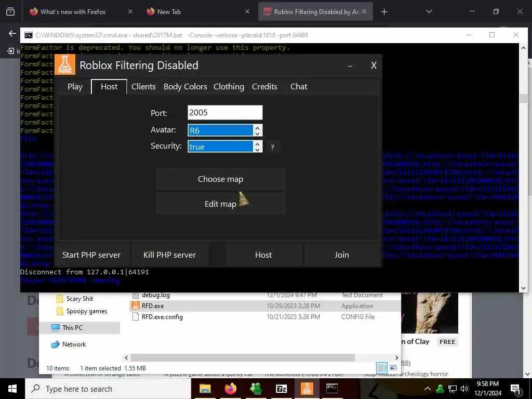Click Firefox back arrow button
This screenshot has width=532, height=399.
12,33
